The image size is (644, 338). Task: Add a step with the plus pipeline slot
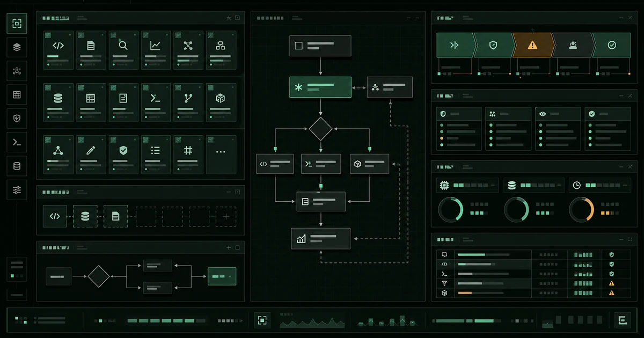coord(226,216)
